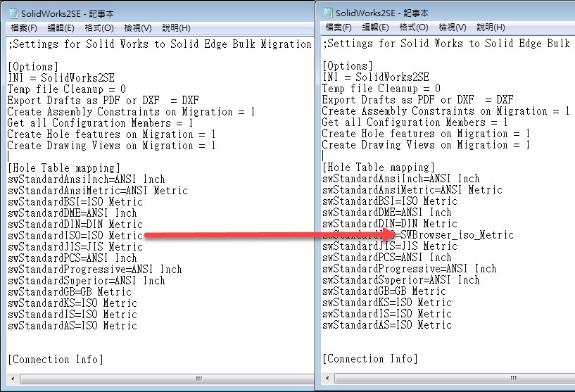575x392 pixels.
Task: Click right window title 'SolidWorks2SE - 記事本'
Action: tap(381, 13)
